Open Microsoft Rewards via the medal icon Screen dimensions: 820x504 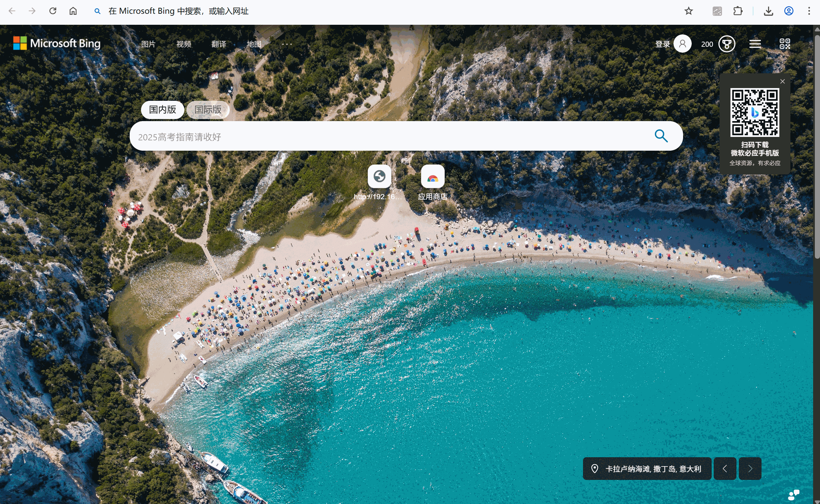click(x=727, y=44)
